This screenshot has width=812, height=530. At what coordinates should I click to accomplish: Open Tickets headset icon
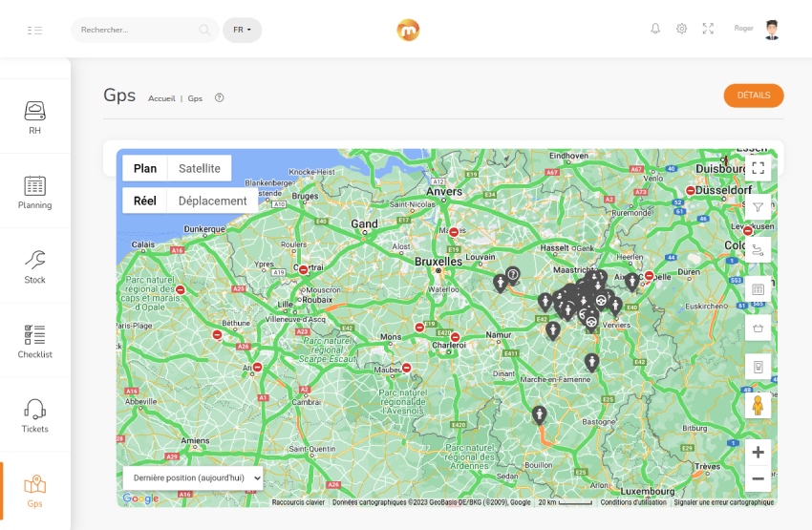pyautogui.click(x=34, y=415)
